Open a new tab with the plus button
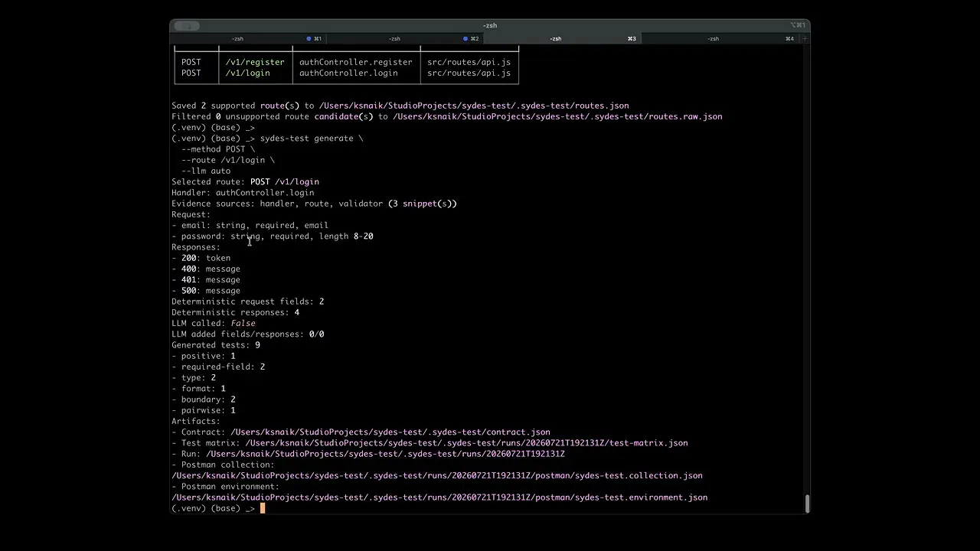Image resolution: width=980 pixels, height=551 pixels. point(804,38)
